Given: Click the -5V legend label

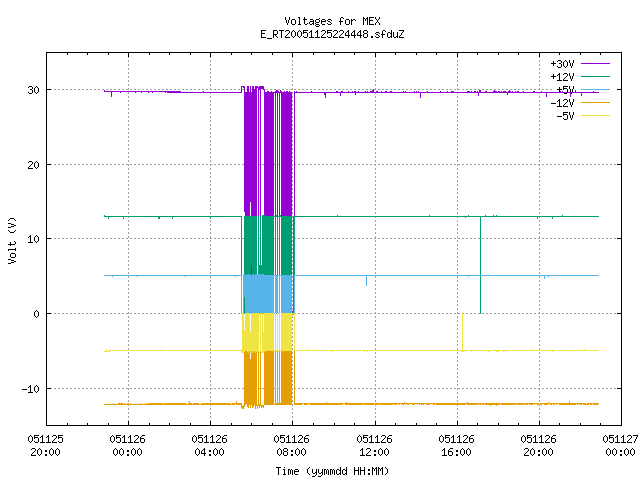Looking at the screenshot, I should pos(565,116).
